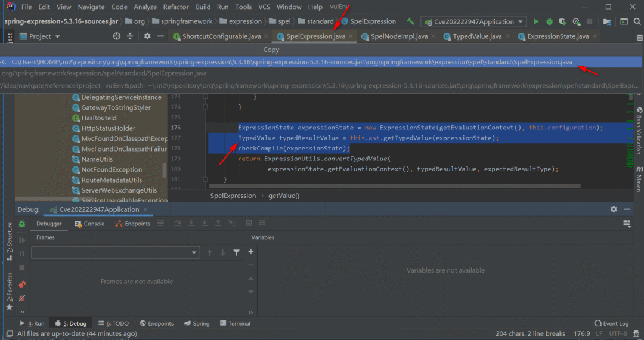Image resolution: width=644 pixels, height=340 pixels.
Task: Open the VCS menu
Action: pos(264,7)
